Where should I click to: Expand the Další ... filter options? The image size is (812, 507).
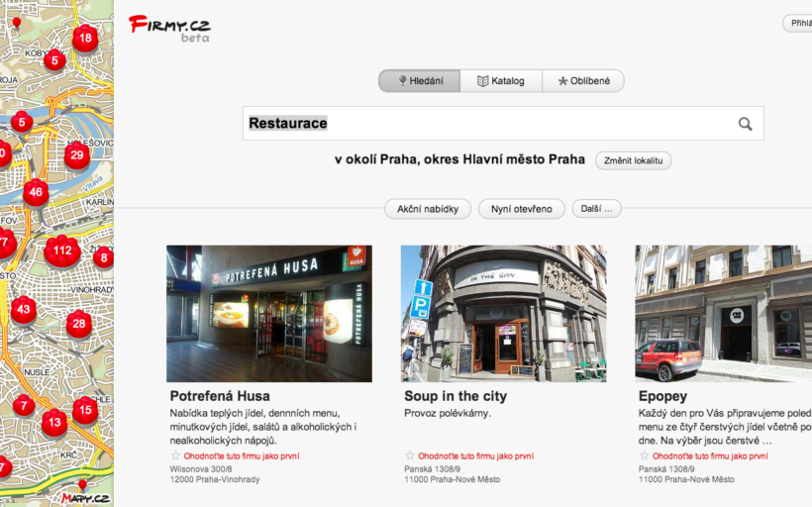597,209
